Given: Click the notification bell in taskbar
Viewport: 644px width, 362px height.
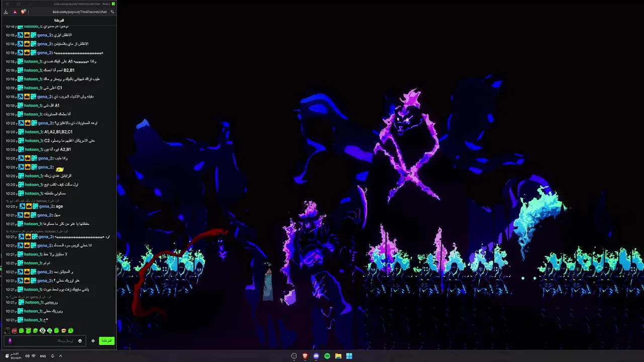Looking at the screenshot, I should [x=7, y=356].
